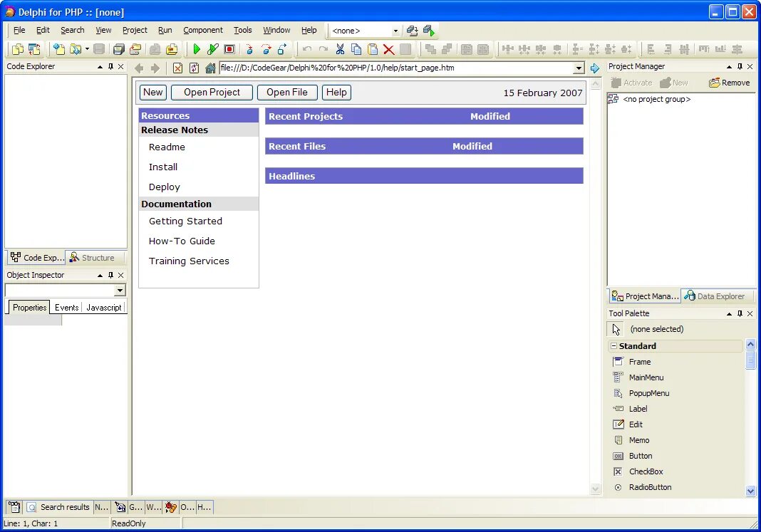The width and height of the screenshot is (761, 532).
Task: Click the Align left edges toolbar icon
Action: (x=651, y=49)
